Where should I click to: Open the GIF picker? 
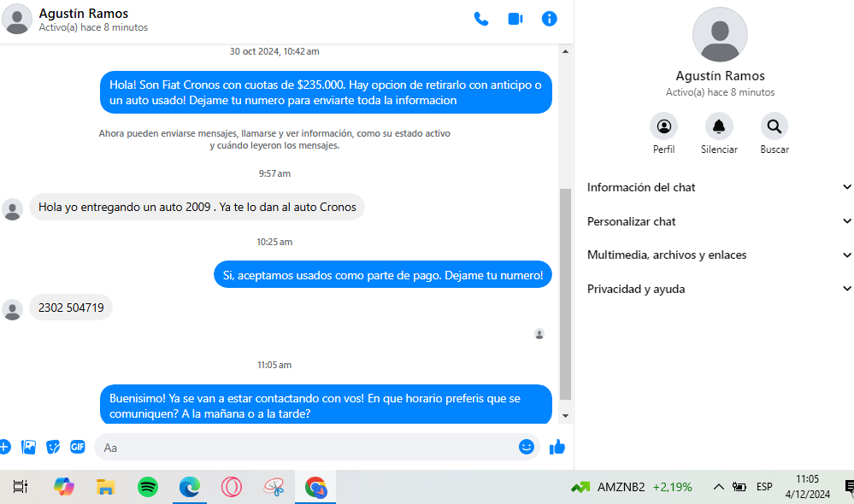coord(78,447)
